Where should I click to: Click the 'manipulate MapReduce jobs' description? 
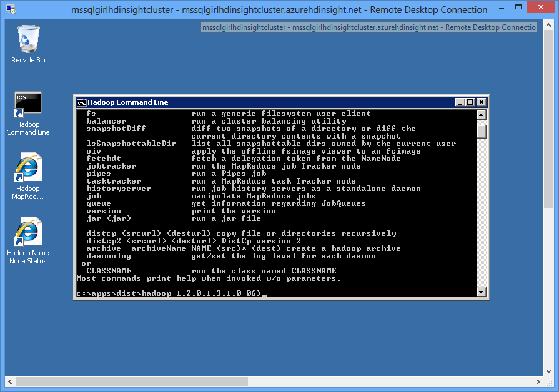[254, 196]
